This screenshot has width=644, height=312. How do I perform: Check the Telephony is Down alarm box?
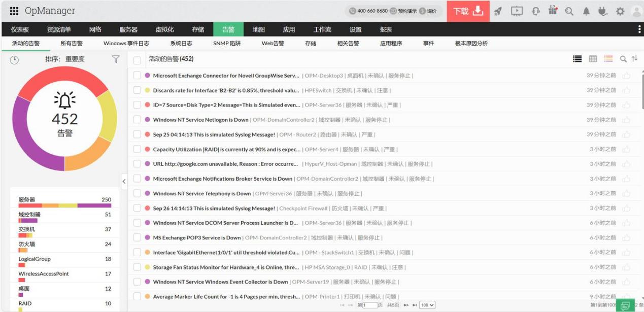pos(137,193)
